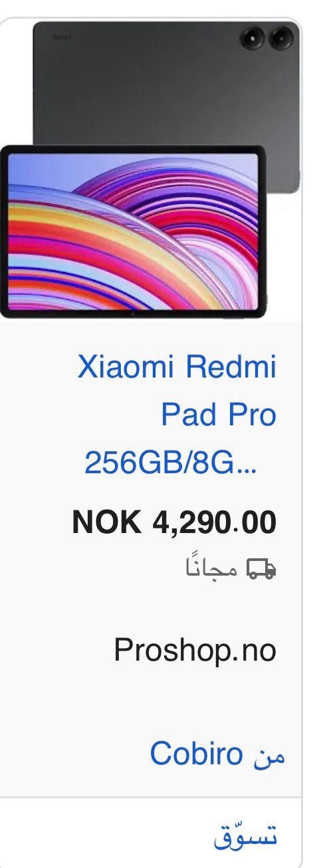Click the 'Pad Pro' title line

coord(218,414)
